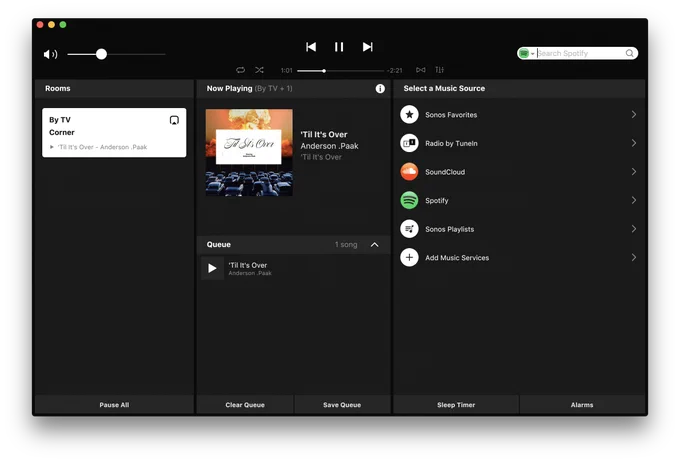The image size is (680, 462).
Task: Click the Spotify logo icon in source list
Action: click(x=409, y=200)
